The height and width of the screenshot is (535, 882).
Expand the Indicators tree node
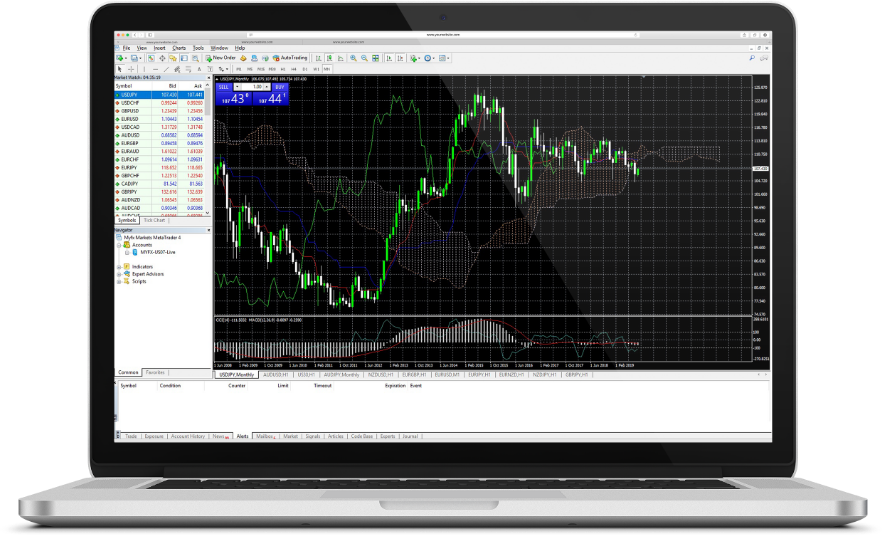tap(119, 267)
